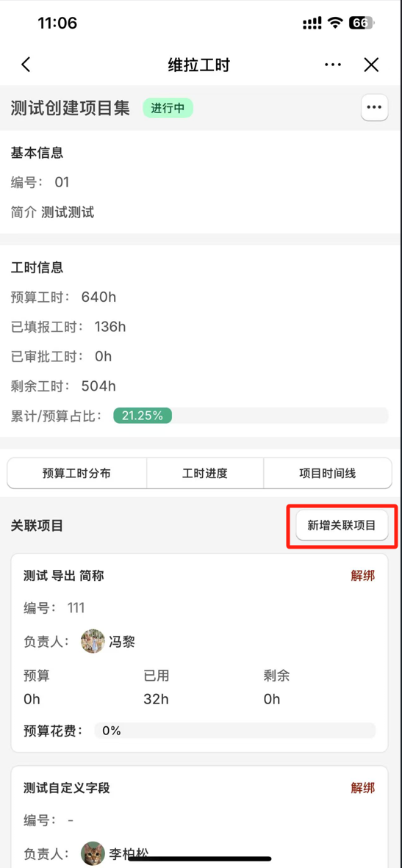Image resolution: width=402 pixels, height=868 pixels.
Task: Open project set ellipsis options button
Action: 374,107
